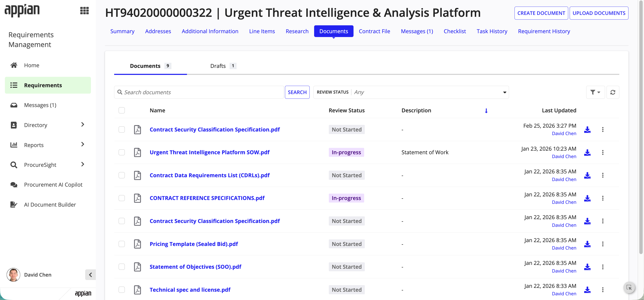Click the AI Document Builder icon
Viewport: 644px width, 300px height.
tap(14, 205)
